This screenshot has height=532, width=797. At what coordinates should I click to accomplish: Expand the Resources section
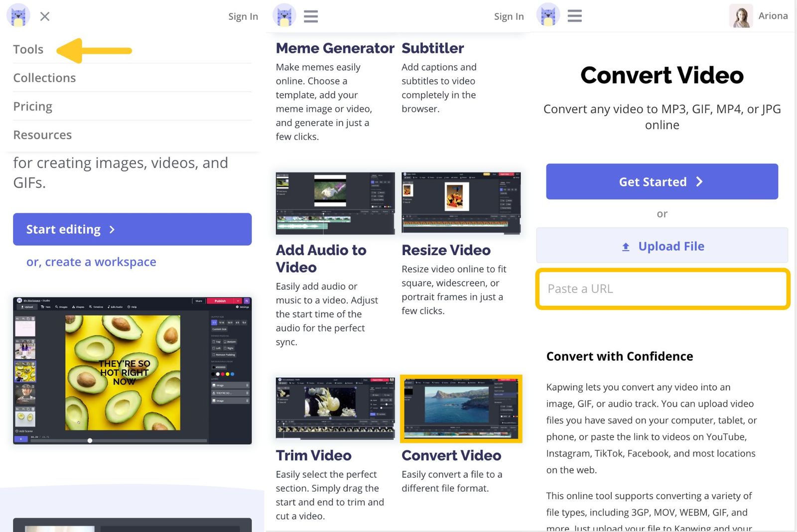(x=42, y=134)
